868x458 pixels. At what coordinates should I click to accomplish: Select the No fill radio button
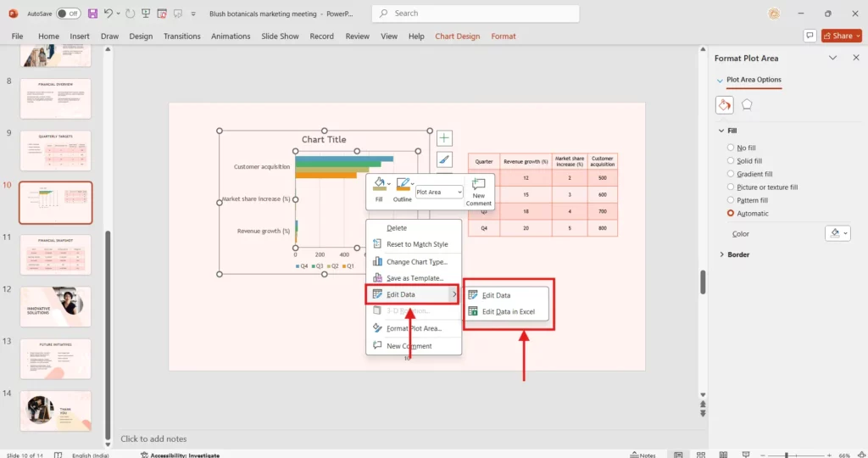click(x=731, y=148)
